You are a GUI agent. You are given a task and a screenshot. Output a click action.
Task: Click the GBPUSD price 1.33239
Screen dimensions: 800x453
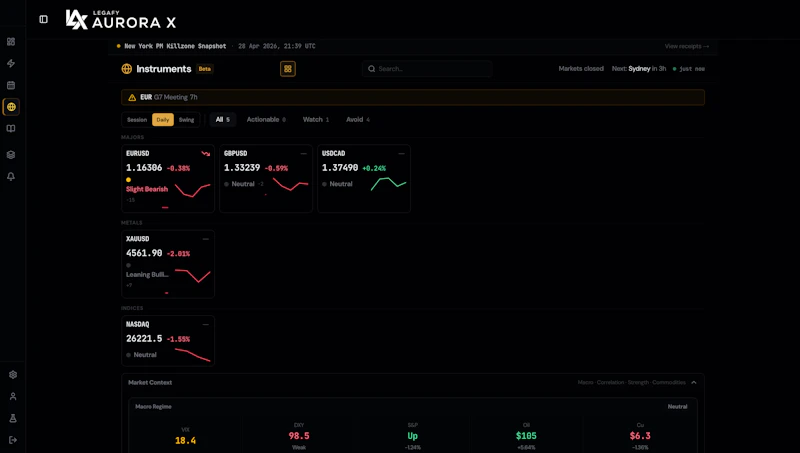pos(242,168)
